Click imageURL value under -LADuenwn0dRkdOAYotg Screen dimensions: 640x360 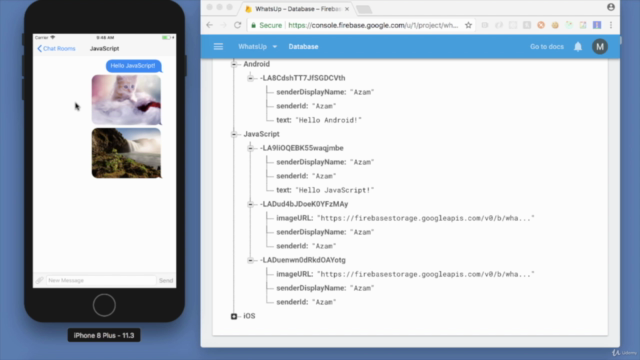click(426, 274)
